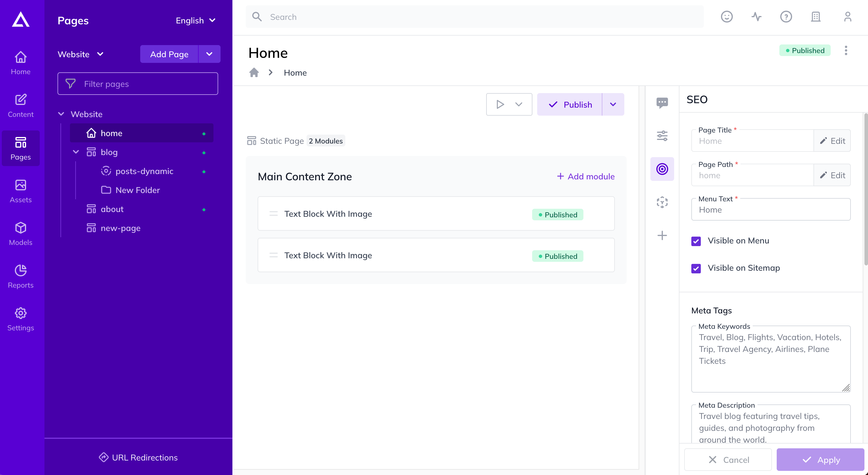Open the scan-frame panel icon
The width and height of the screenshot is (868, 475).
click(662, 202)
